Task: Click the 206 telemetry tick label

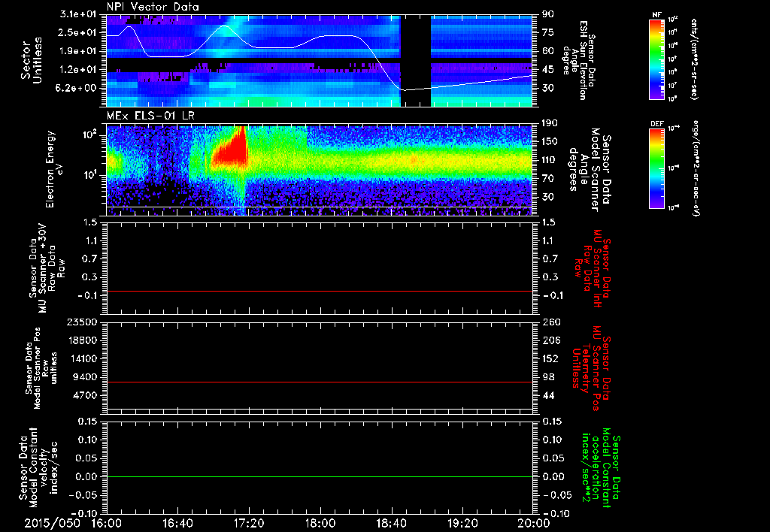Action: tap(550, 340)
